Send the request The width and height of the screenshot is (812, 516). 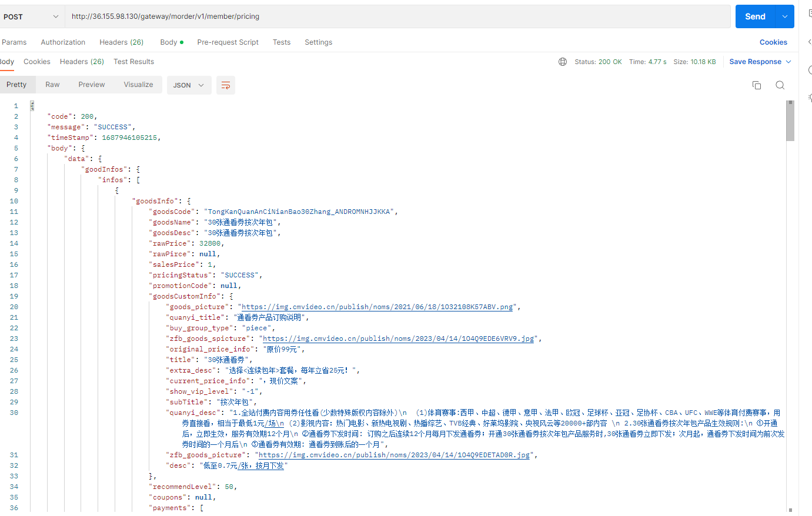[755, 16]
